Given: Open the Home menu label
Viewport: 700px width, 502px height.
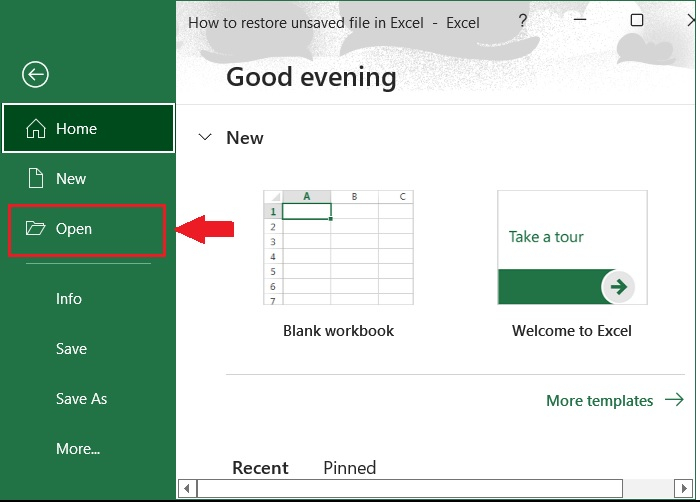Looking at the screenshot, I should point(76,129).
